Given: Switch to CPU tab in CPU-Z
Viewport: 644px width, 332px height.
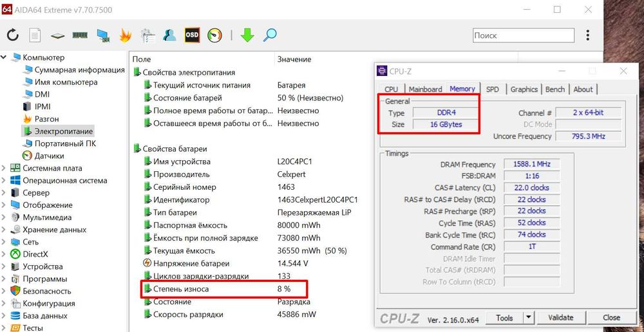Looking at the screenshot, I should (x=391, y=89).
